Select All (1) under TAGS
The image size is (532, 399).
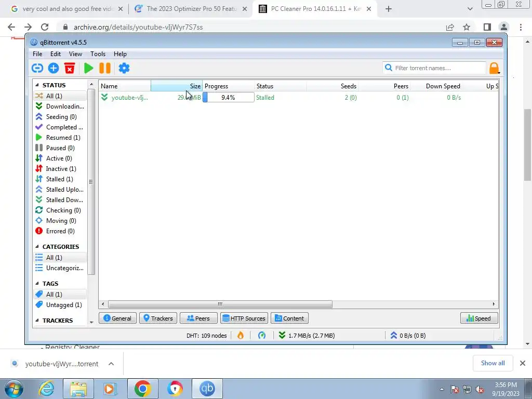click(60, 295)
